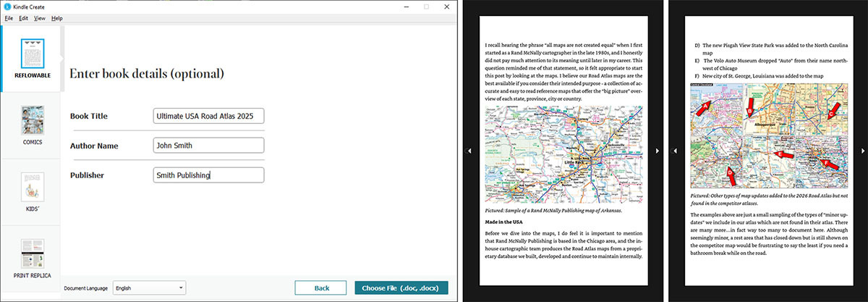Click the Albuquerque map collage in preview
The width and height of the screenshot is (868, 302).
tap(768, 137)
